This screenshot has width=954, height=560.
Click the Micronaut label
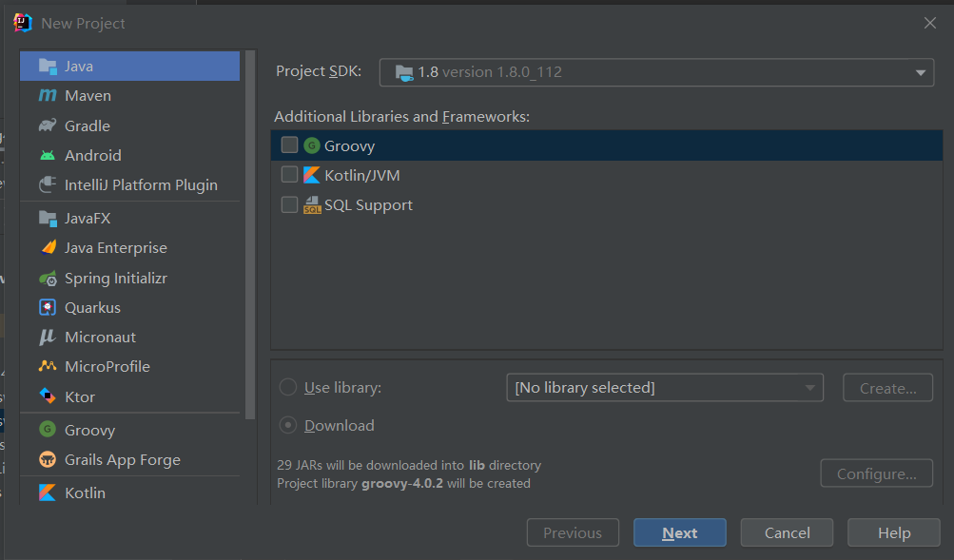coord(101,338)
